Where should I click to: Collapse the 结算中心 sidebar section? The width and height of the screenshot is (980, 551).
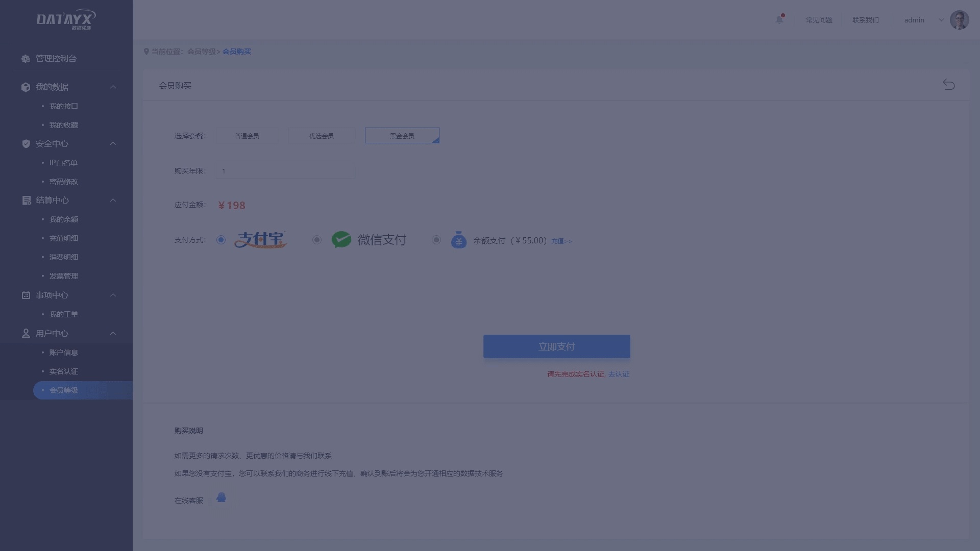[x=113, y=201]
